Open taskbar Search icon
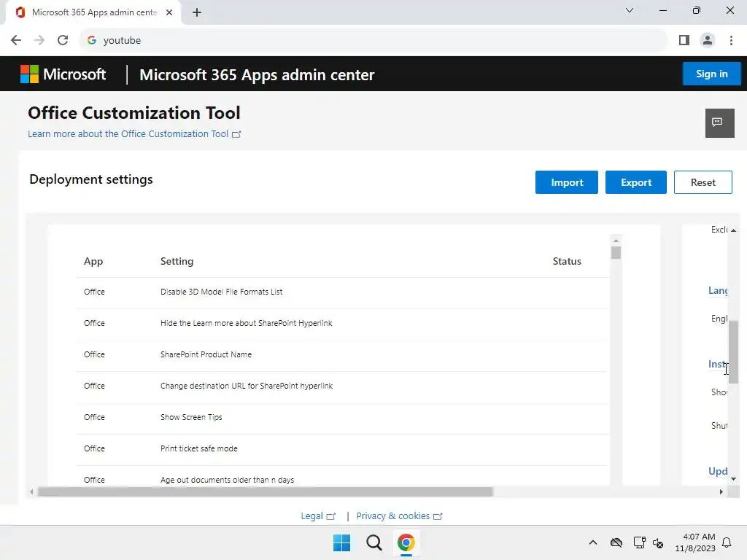The width and height of the screenshot is (747, 560). [x=373, y=542]
